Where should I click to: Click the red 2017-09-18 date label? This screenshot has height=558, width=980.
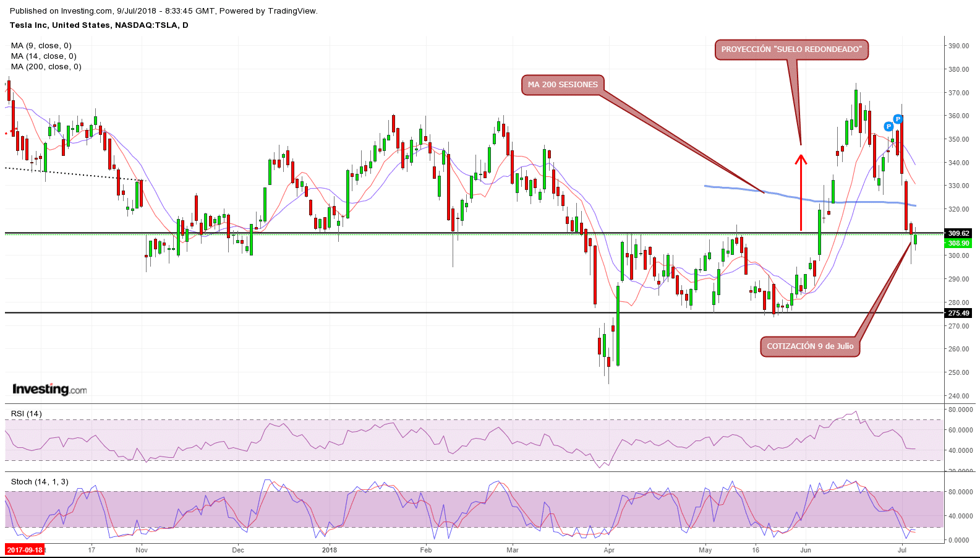pyautogui.click(x=25, y=550)
